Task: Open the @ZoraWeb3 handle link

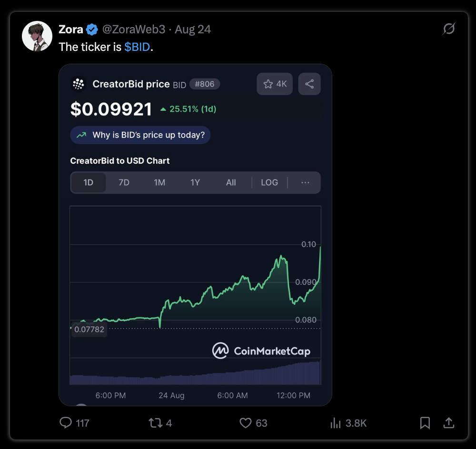Action: (134, 29)
